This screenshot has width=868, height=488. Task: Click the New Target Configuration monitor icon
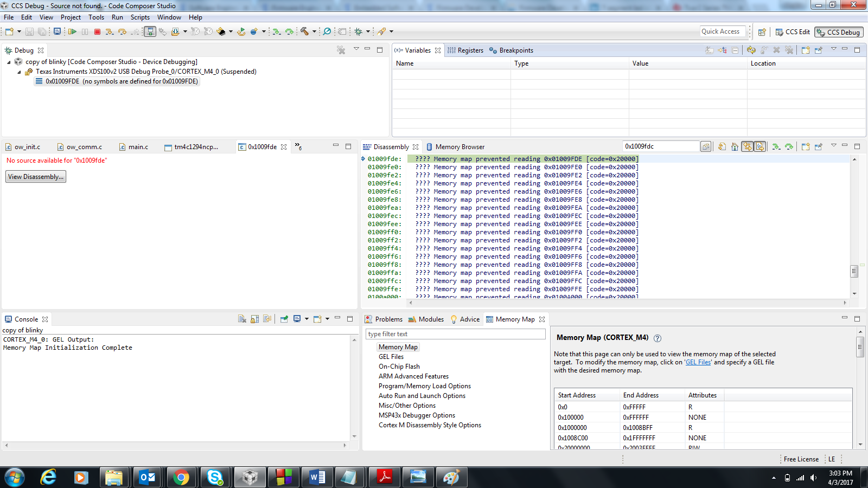point(57,32)
